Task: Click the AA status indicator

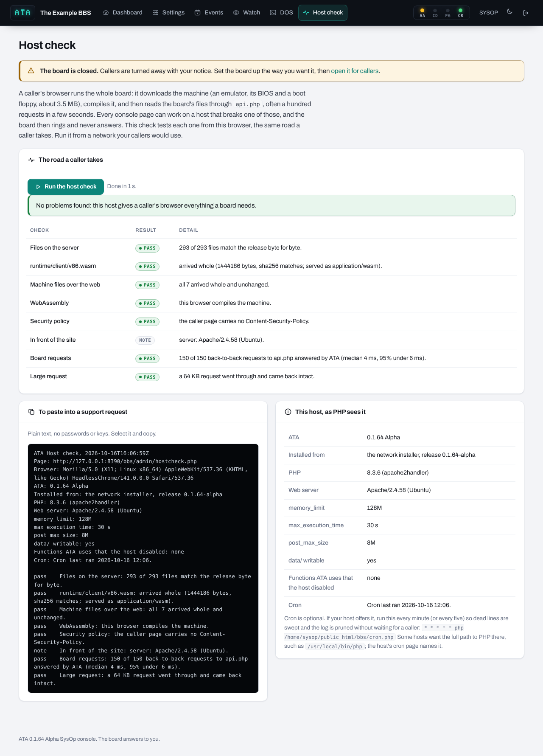Action: pos(422,13)
